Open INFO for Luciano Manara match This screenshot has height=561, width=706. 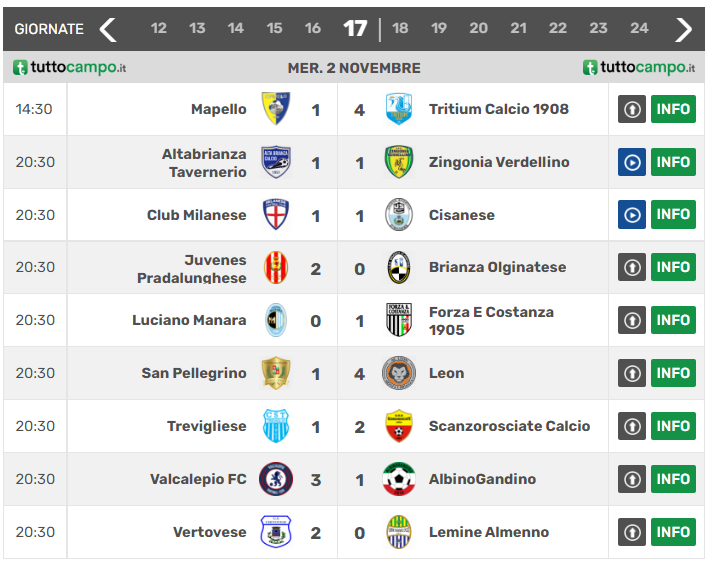673,320
